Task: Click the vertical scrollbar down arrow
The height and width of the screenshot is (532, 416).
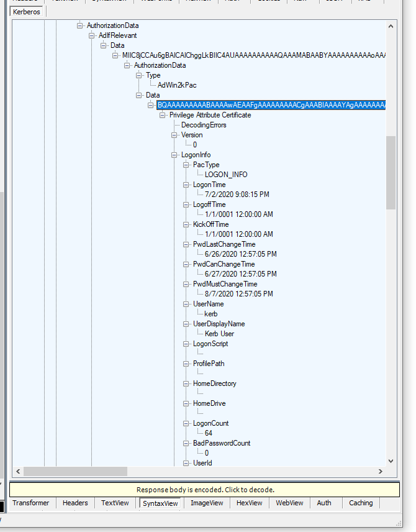Action: click(x=391, y=461)
